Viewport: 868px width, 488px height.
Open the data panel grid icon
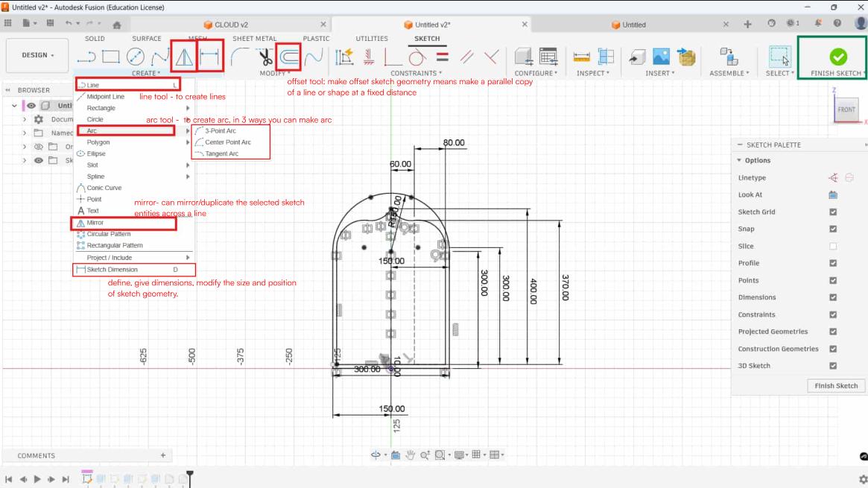(x=7, y=23)
